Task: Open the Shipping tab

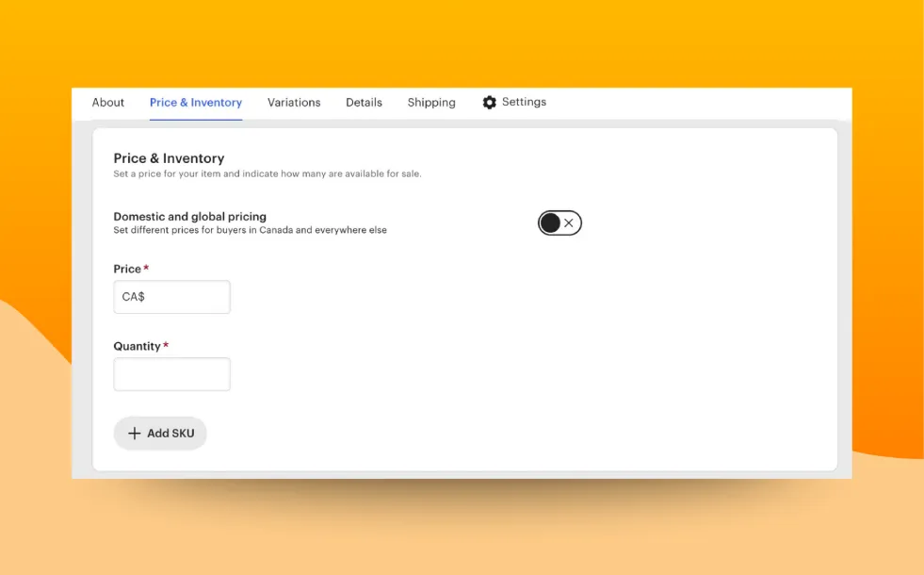Action: (431, 103)
